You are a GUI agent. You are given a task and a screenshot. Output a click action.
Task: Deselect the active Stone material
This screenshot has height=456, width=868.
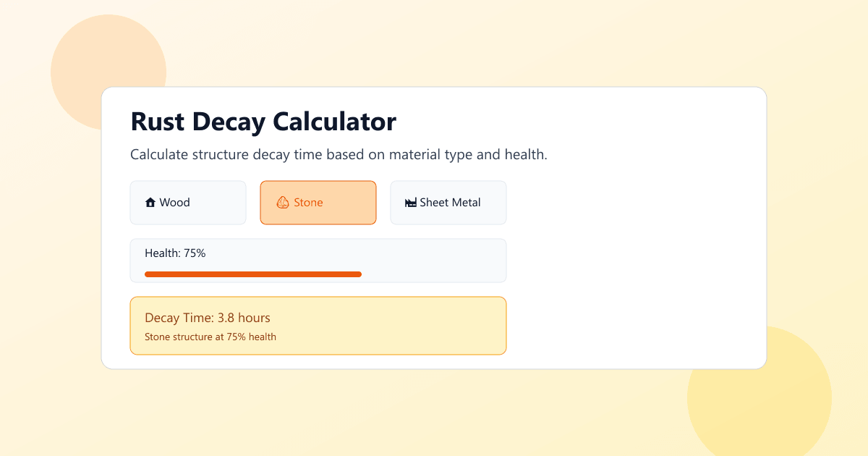pyautogui.click(x=318, y=203)
